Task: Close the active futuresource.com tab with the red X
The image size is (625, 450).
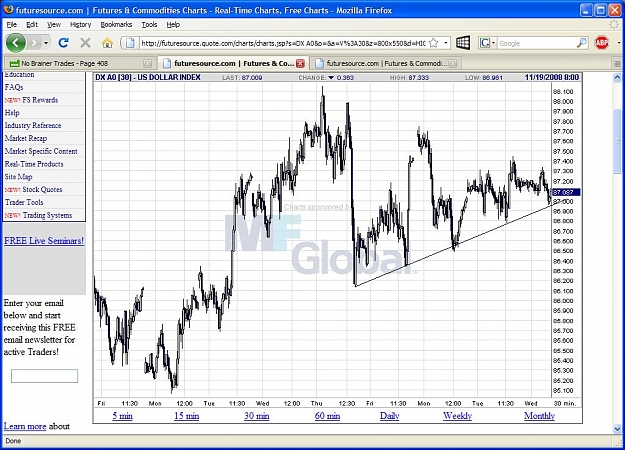Action: (301, 63)
